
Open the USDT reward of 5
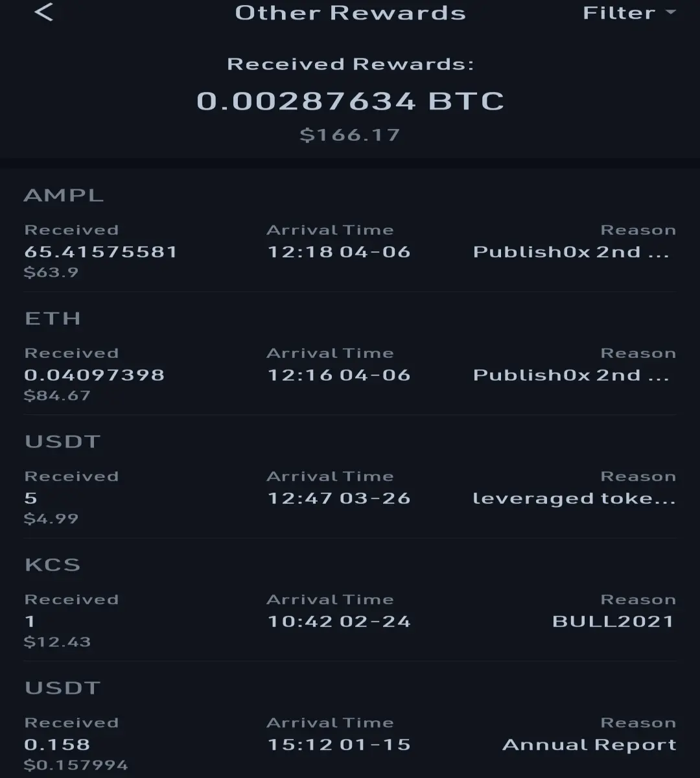click(x=350, y=477)
